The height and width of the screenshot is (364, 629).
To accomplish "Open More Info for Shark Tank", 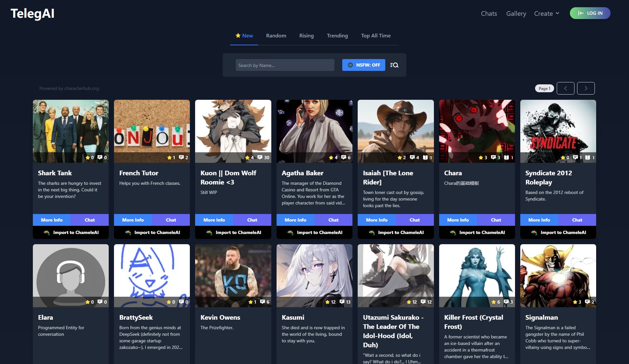I will point(52,220).
